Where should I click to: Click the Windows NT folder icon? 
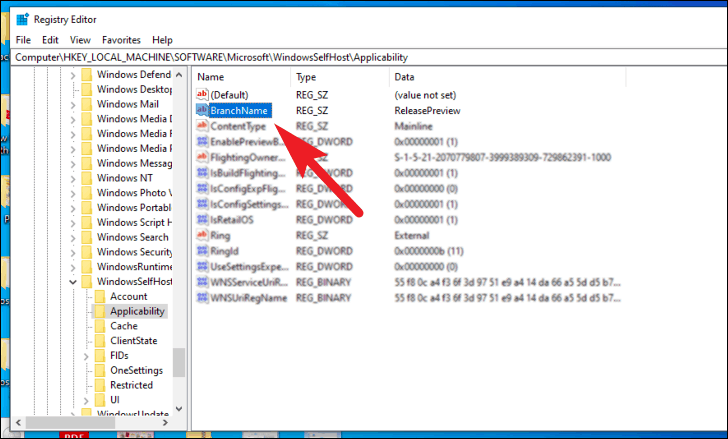[x=86, y=178]
